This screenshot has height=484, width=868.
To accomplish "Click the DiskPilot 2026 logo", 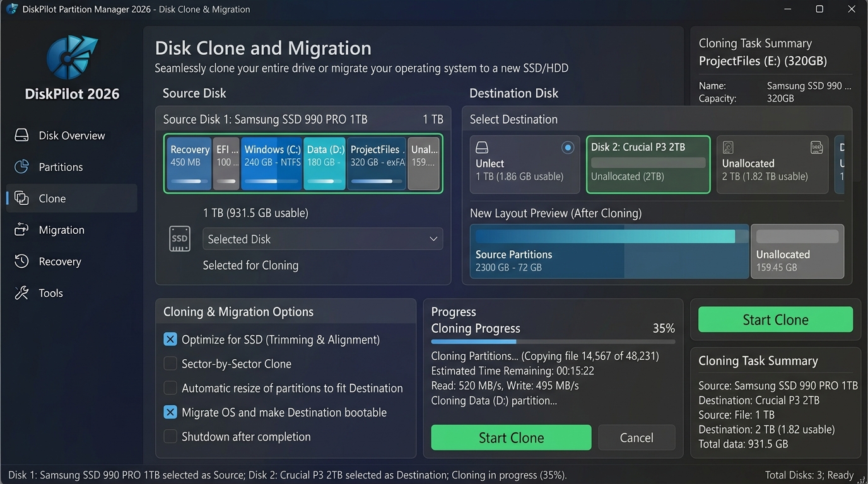I will pyautogui.click(x=72, y=57).
